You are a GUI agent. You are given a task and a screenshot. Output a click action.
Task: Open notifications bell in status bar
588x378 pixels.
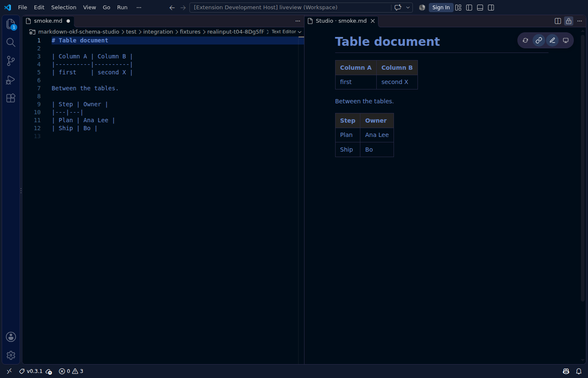pyautogui.click(x=579, y=371)
